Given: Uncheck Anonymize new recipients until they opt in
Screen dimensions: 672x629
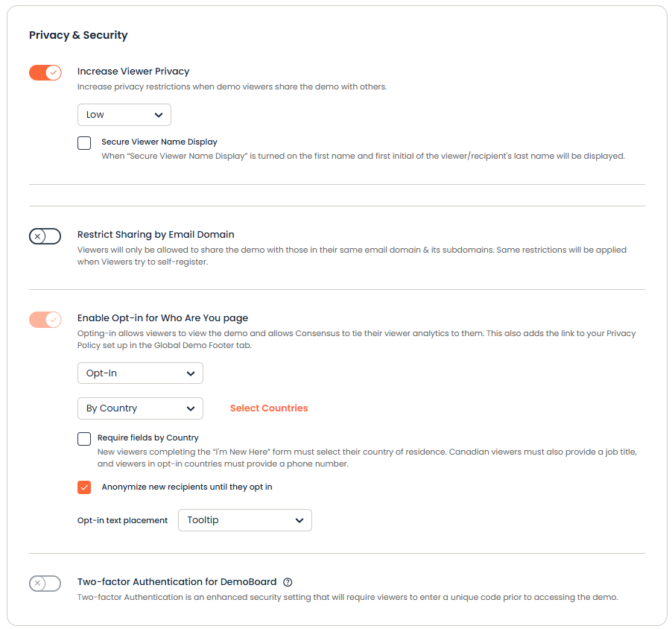Looking at the screenshot, I should [x=84, y=487].
